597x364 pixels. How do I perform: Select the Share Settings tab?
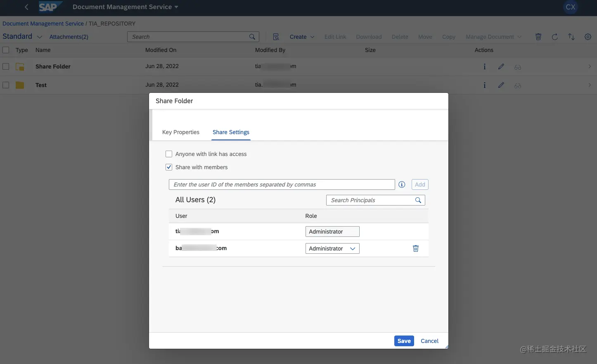click(231, 132)
